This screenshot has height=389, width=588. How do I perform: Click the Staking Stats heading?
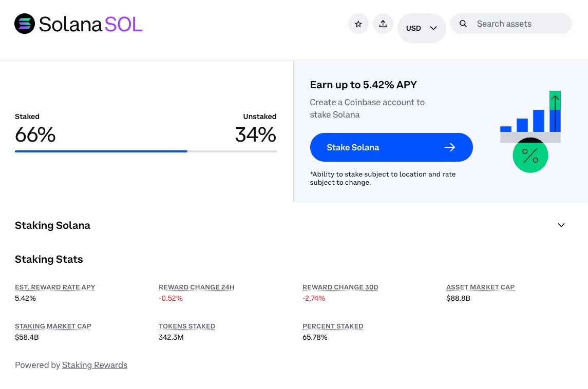(x=49, y=259)
